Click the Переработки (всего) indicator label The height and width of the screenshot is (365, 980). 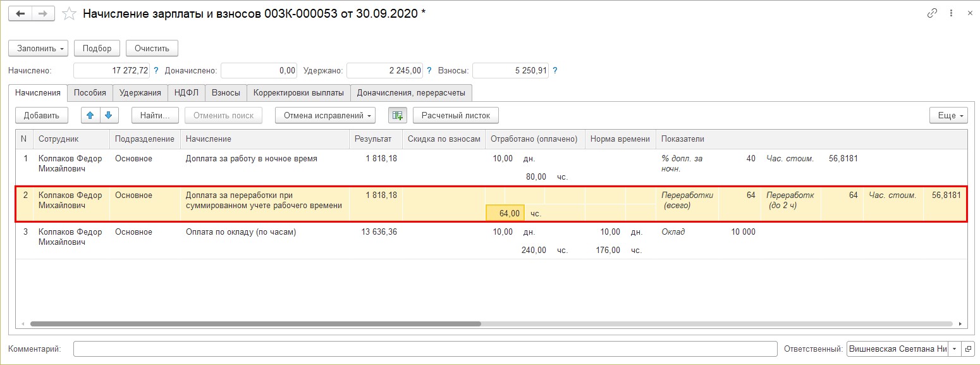coord(687,200)
